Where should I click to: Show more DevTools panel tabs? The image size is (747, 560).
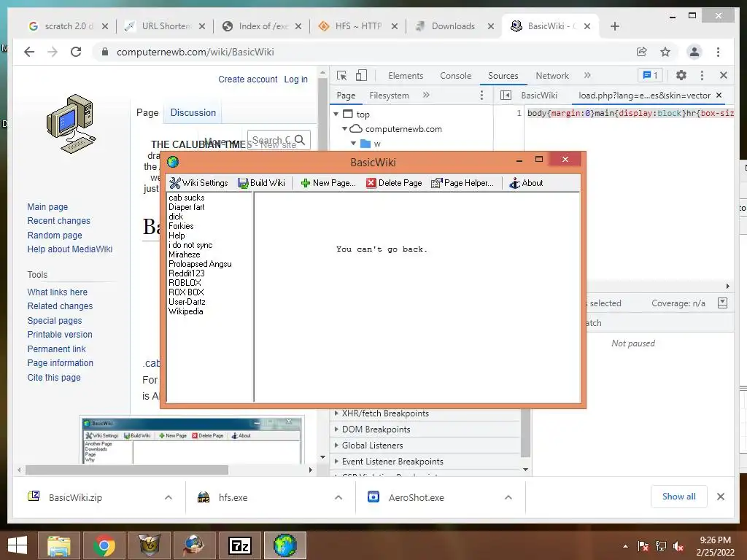pos(587,75)
